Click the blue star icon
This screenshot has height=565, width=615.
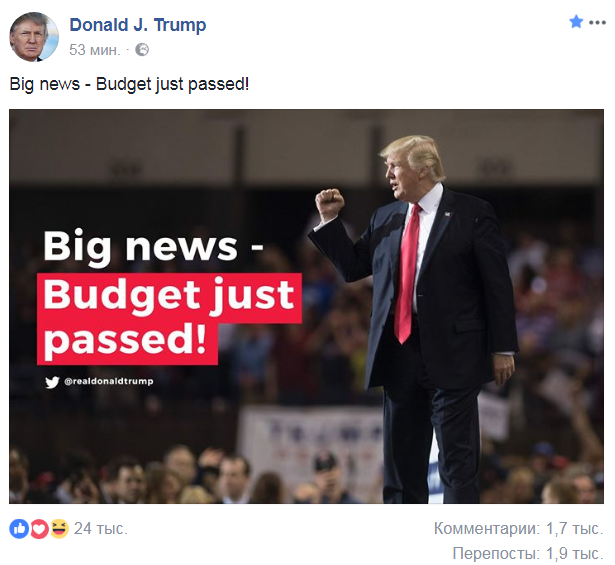tap(576, 22)
